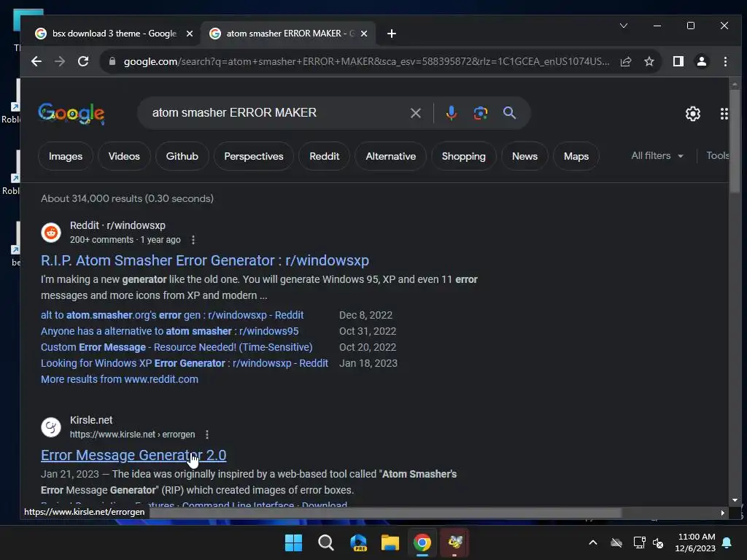This screenshot has width=747, height=560.
Task: Close the bsx download 3 theme tab
Action: (x=190, y=34)
